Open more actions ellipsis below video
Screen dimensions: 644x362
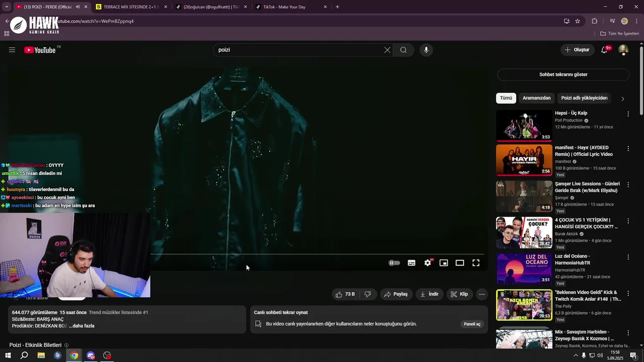pos(482,294)
